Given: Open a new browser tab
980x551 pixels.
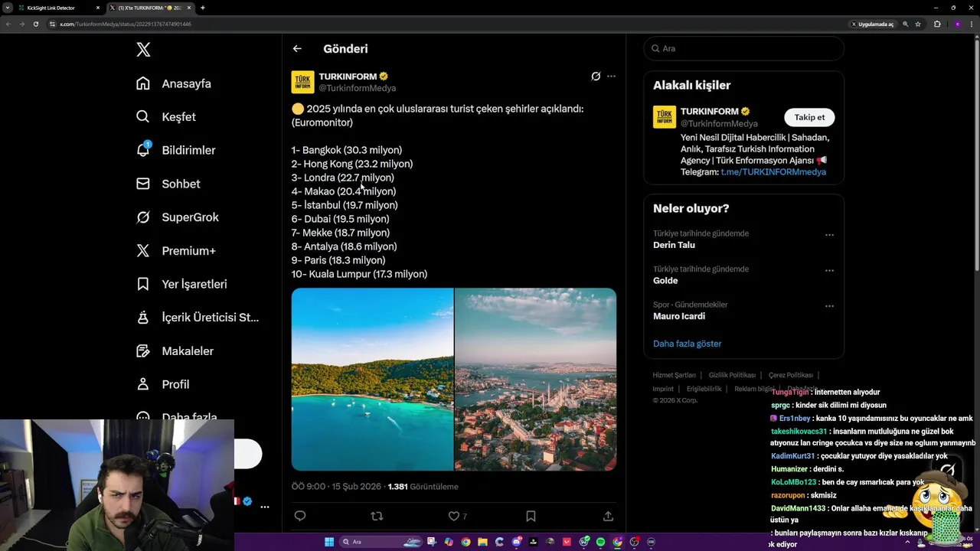Looking at the screenshot, I should point(202,8).
